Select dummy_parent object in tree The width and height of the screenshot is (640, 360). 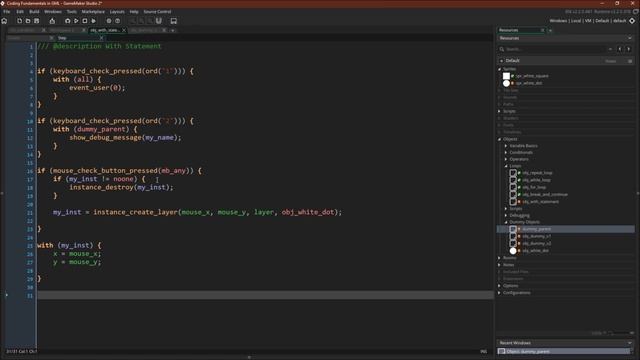tap(565, 229)
